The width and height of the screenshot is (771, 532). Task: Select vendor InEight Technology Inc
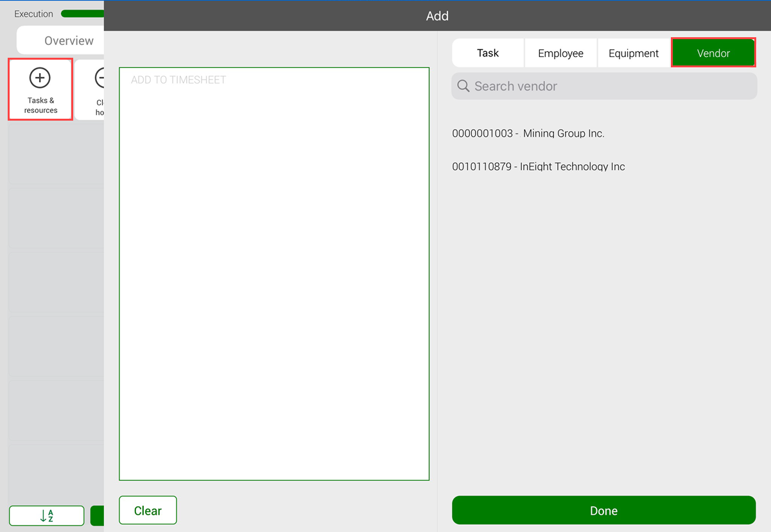click(539, 166)
